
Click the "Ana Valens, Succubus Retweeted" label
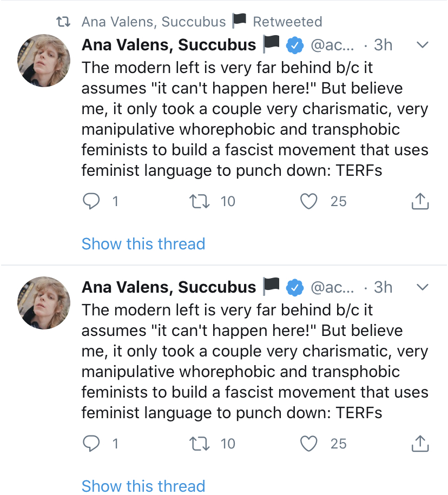point(201,22)
